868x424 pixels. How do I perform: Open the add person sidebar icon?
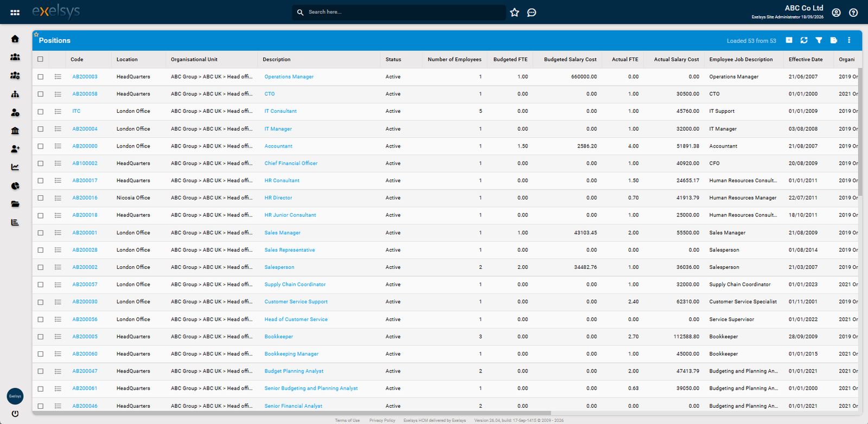(15, 149)
